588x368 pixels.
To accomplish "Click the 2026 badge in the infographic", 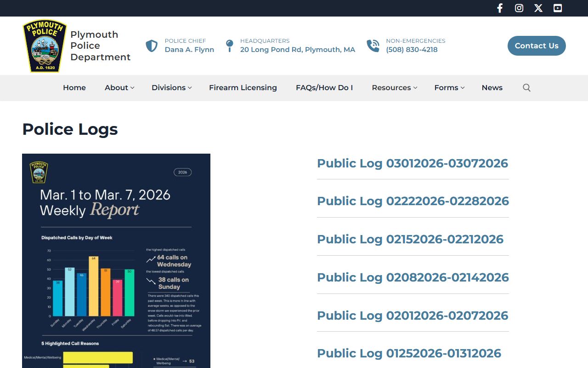I will click(183, 172).
